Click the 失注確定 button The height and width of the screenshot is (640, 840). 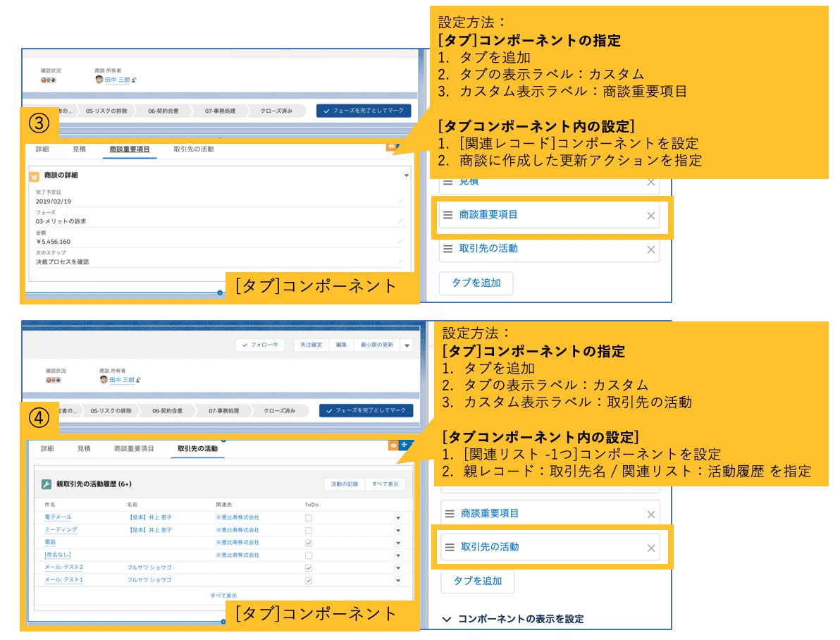(x=311, y=345)
